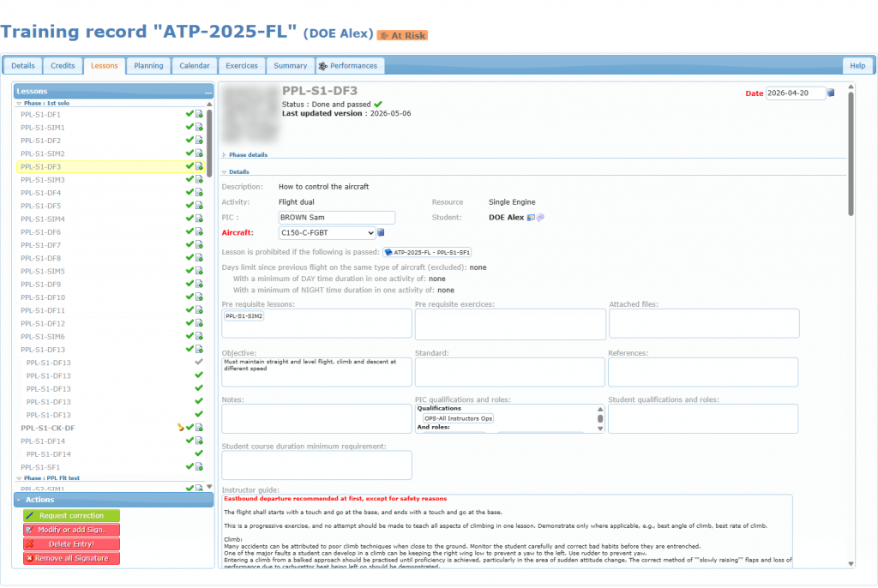
Task: Click in the PIC BROWN Sam input field
Action: tap(336, 217)
